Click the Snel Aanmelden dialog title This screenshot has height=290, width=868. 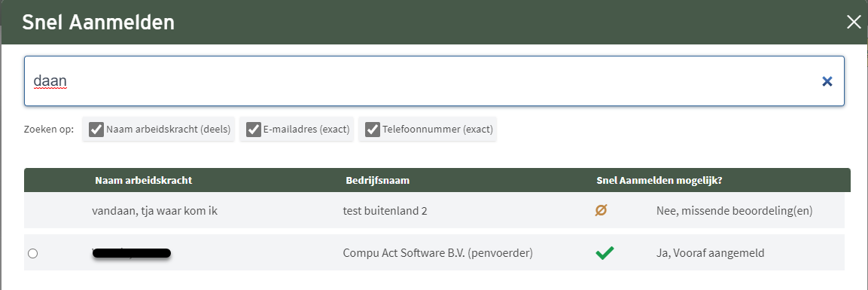click(x=98, y=23)
